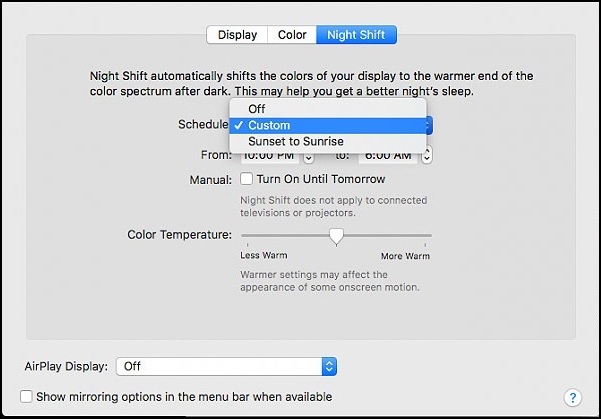Click the Color Temperature slider thumb

[x=337, y=236]
